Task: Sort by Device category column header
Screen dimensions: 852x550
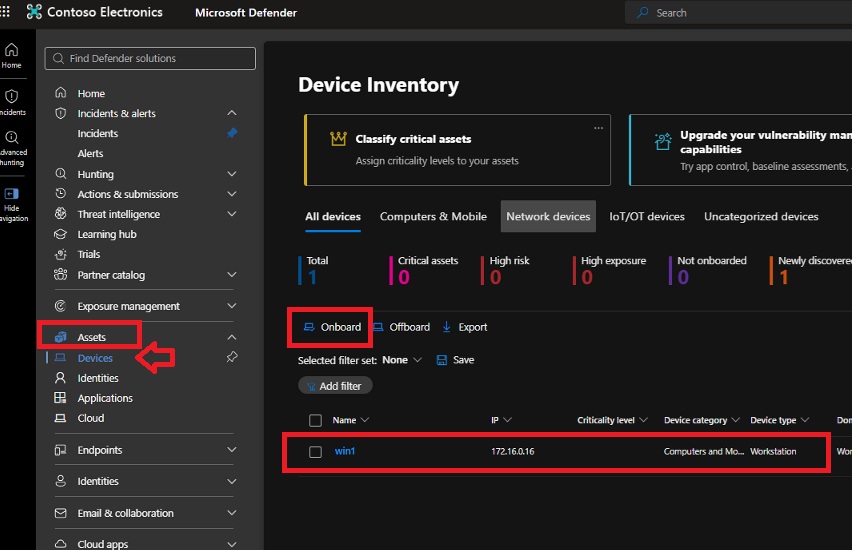Action: coord(701,420)
